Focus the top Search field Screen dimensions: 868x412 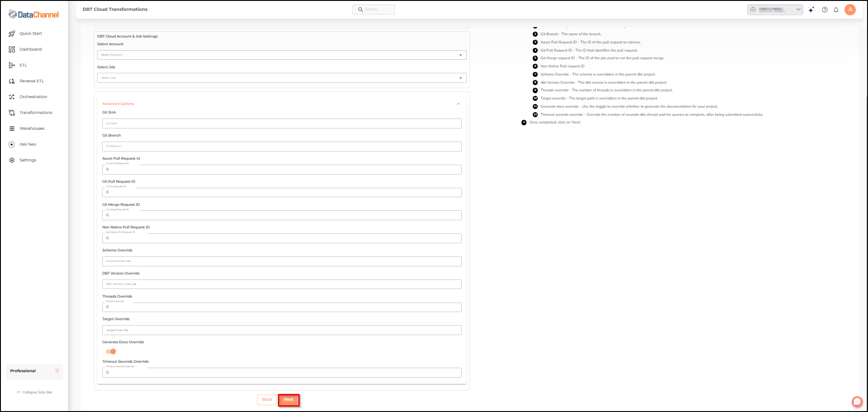pos(374,9)
